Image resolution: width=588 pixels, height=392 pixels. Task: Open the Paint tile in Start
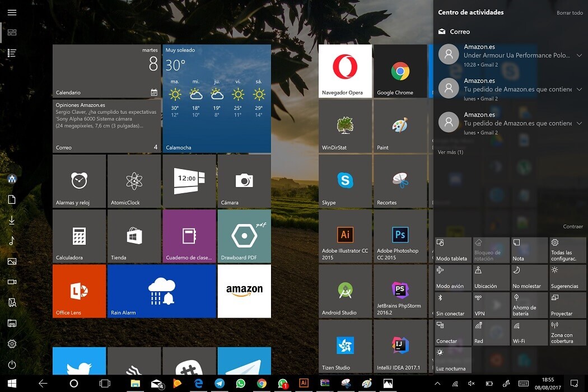400,127
